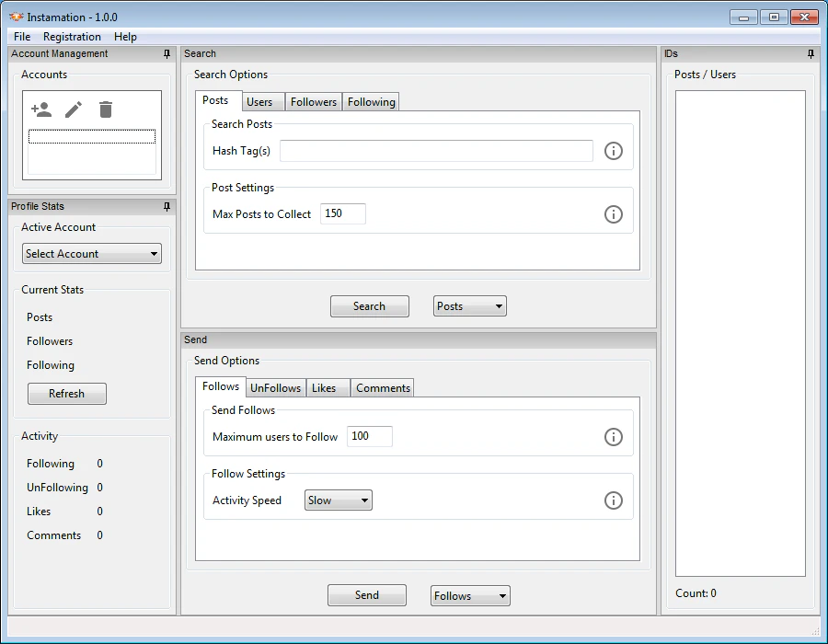Click the Hash Tag(s) input field
The image size is (828, 644).
click(436, 151)
